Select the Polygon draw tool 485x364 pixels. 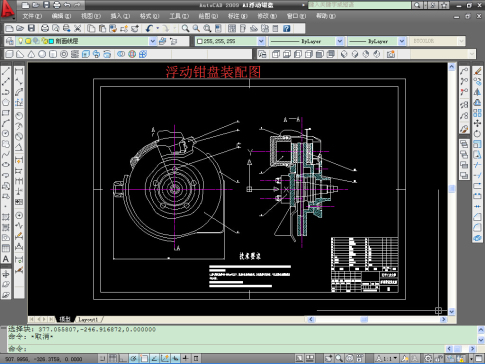6,102
